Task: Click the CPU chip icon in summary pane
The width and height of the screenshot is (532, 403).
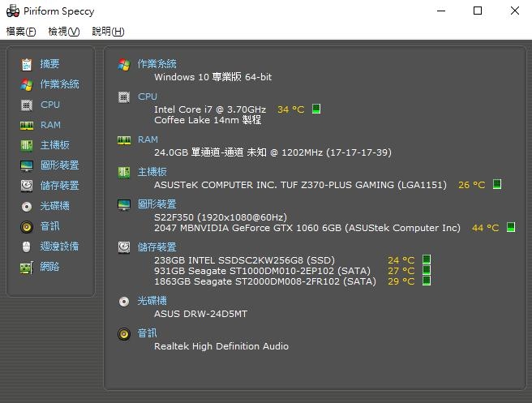Action: [124, 97]
